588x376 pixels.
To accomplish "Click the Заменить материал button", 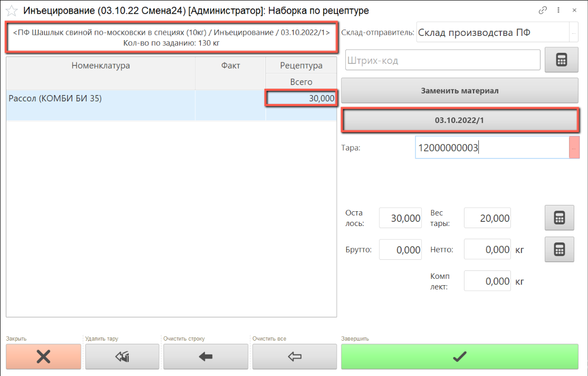I will click(459, 90).
